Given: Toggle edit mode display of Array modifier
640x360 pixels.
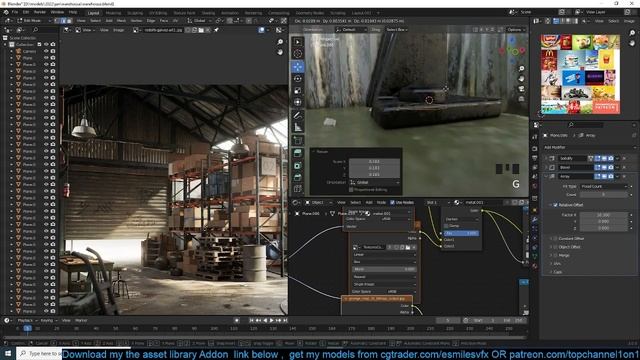Looking at the screenshot, I should coord(598,176).
